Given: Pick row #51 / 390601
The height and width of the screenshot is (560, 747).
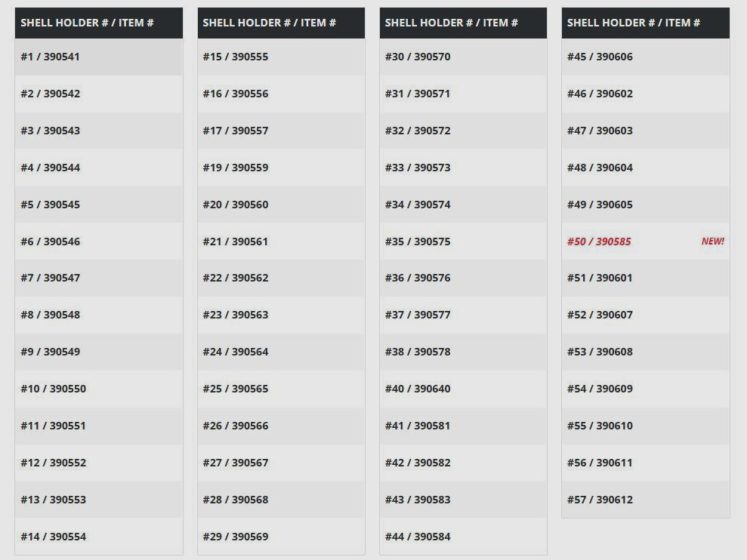Looking at the screenshot, I should 646,278.
